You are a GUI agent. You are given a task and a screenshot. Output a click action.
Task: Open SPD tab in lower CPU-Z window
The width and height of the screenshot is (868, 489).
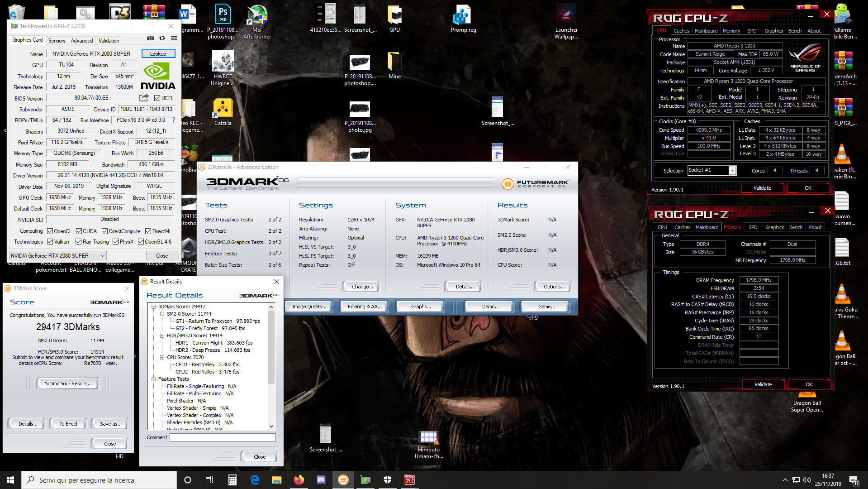[753, 227]
